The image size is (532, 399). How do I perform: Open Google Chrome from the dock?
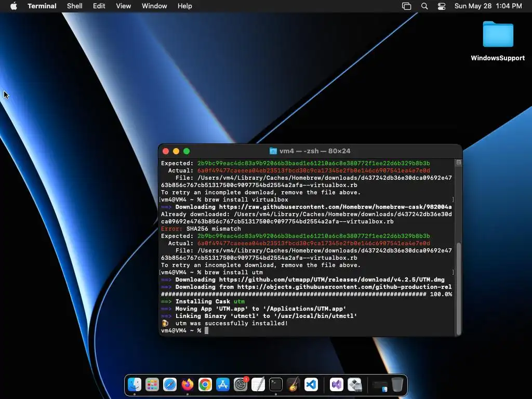205,384
